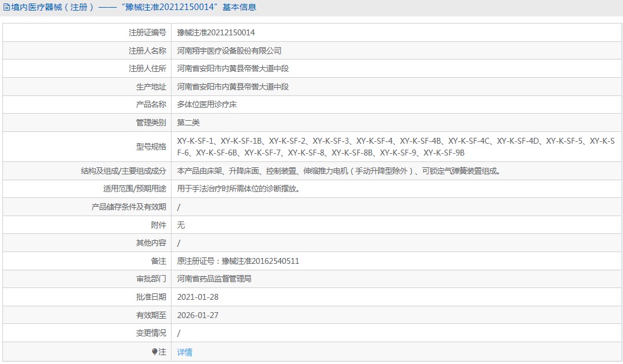Image resolution: width=623 pixels, height=364 pixels.
Task: Click the lightbulb icon next to 注
Action: [x=154, y=352]
